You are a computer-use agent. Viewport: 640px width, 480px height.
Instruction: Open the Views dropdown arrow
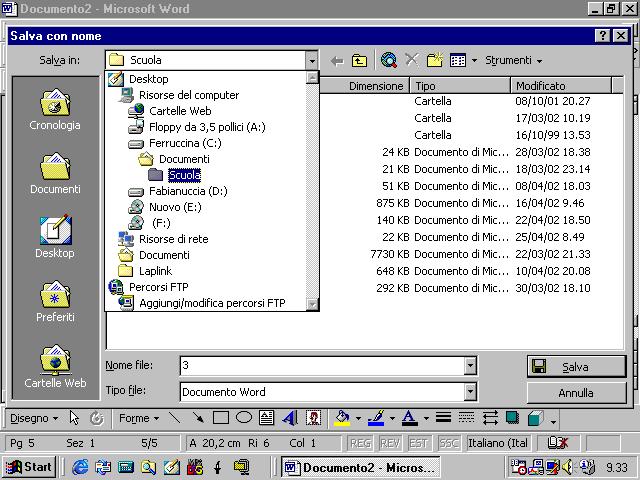point(474,61)
